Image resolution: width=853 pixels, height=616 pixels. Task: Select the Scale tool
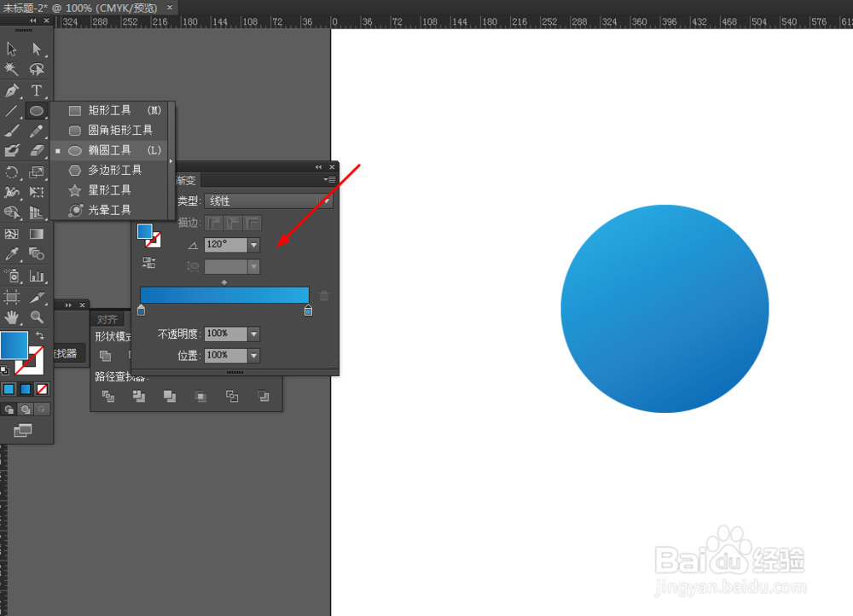pyautogui.click(x=37, y=172)
